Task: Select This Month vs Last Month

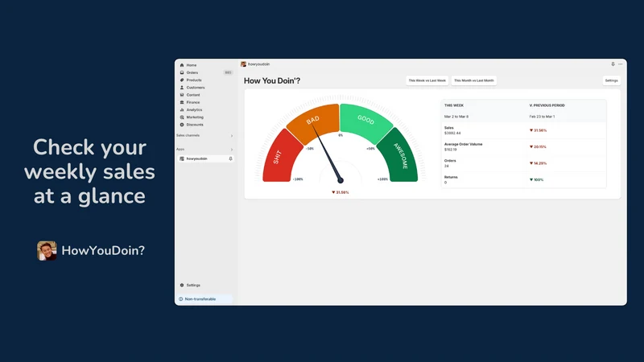Action: click(x=474, y=81)
